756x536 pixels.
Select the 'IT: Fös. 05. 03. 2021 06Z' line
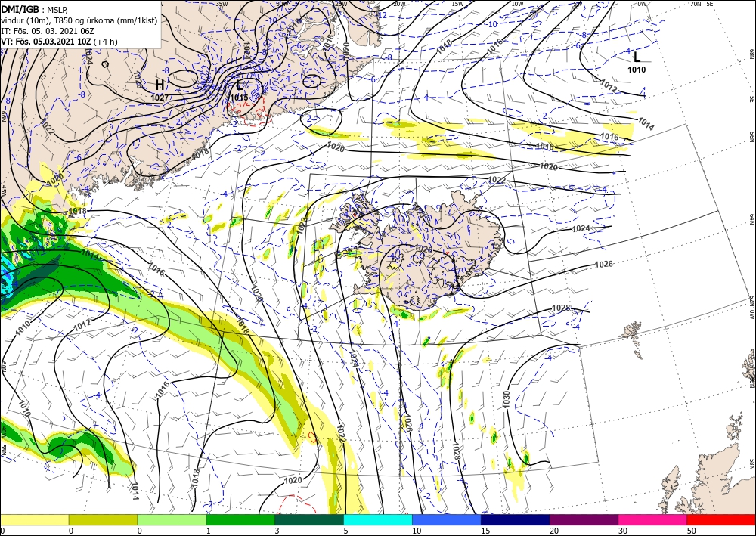tap(46, 30)
